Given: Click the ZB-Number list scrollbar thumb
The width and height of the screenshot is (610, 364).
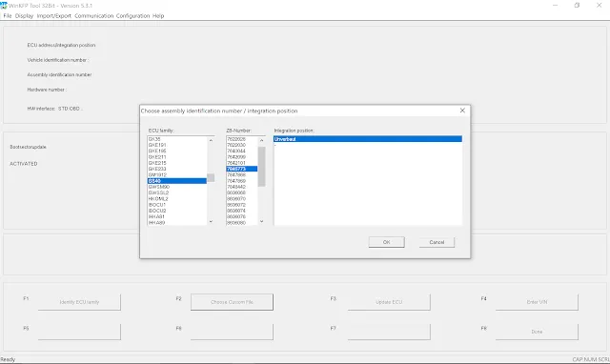Looking at the screenshot, I should coord(261,167).
